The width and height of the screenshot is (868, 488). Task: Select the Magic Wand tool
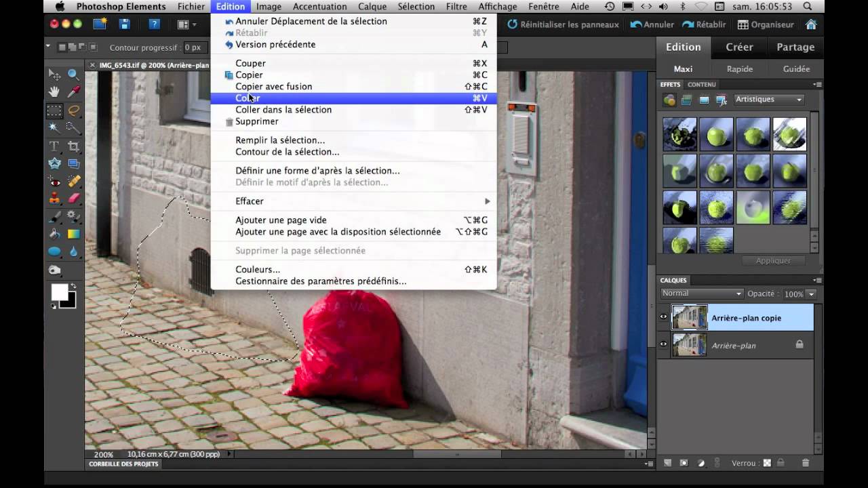point(54,127)
